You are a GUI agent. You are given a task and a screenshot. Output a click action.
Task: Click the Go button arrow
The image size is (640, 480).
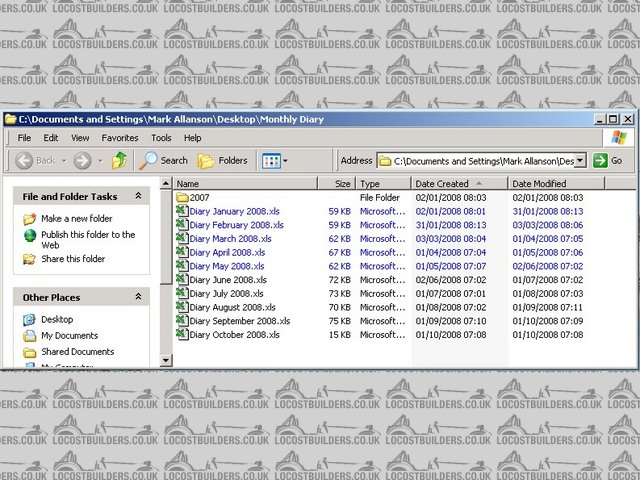coord(600,160)
